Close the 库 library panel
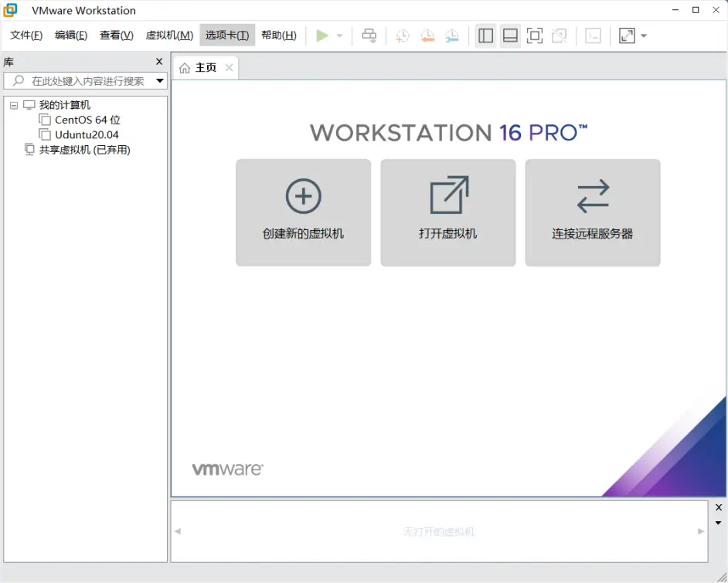The width and height of the screenshot is (728, 583). (x=159, y=61)
